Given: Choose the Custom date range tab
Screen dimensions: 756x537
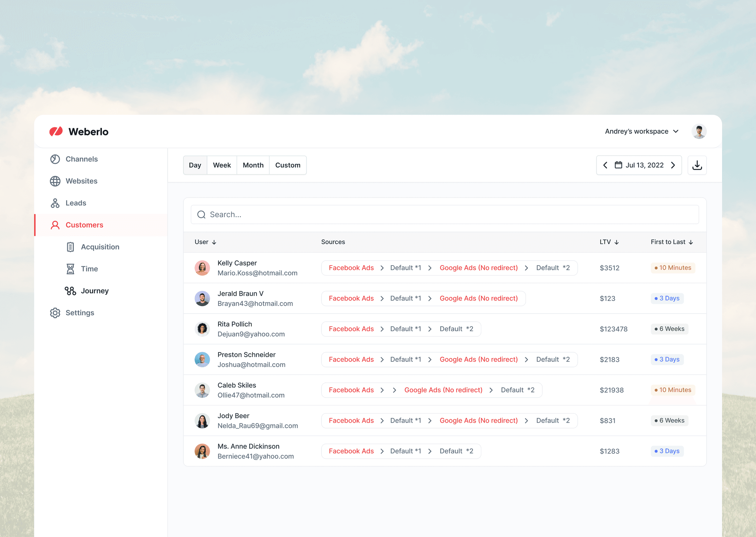Looking at the screenshot, I should [288, 165].
